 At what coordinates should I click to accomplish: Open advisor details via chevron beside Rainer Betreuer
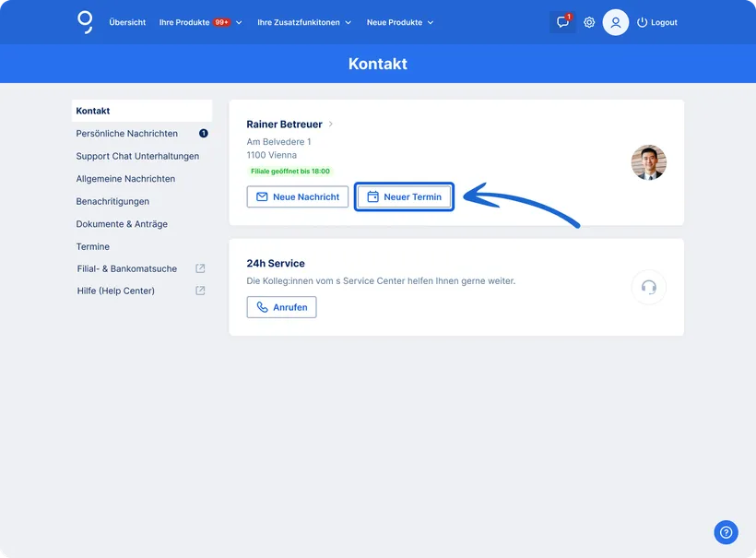(331, 124)
